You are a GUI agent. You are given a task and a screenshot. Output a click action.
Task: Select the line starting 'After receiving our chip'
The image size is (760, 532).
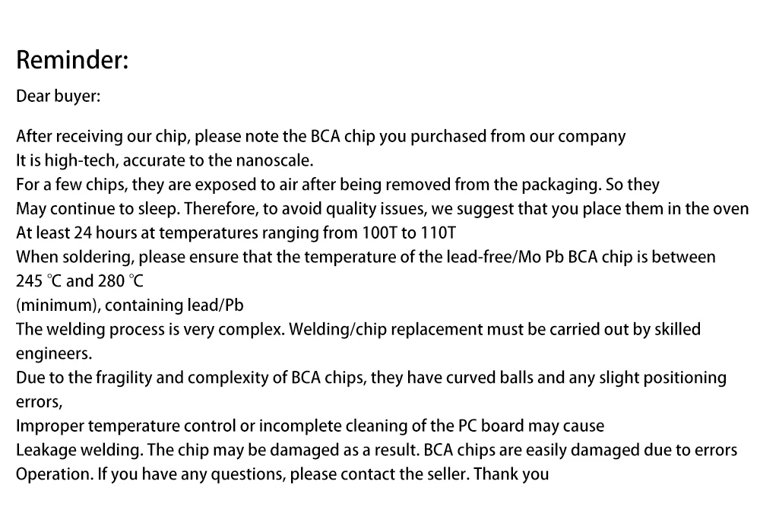(321, 137)
